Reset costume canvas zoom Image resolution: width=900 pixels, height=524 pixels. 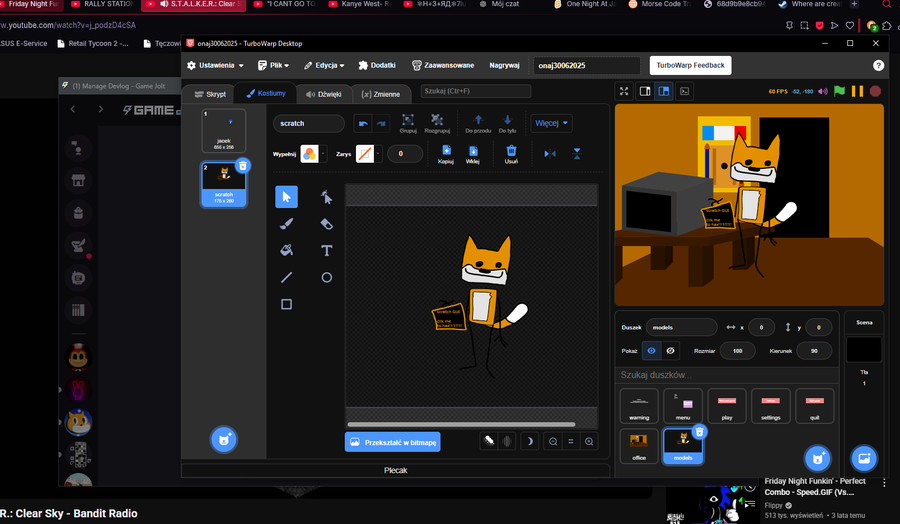(571, 441)
